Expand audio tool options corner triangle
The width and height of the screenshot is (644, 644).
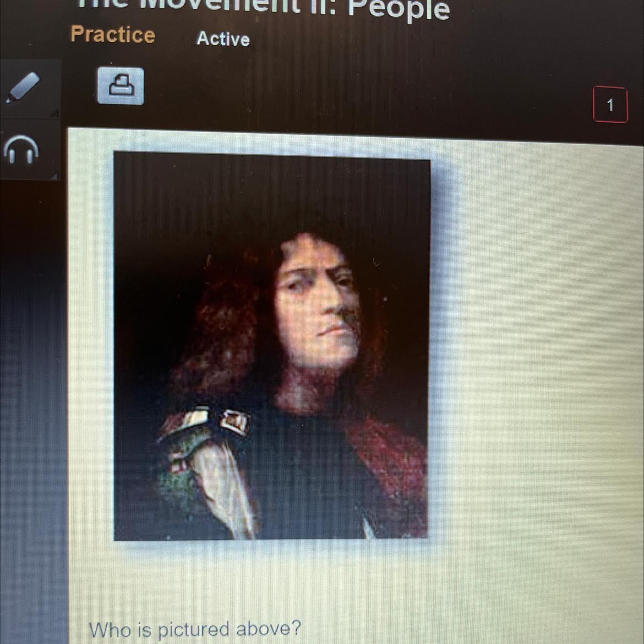coord(54,176)
